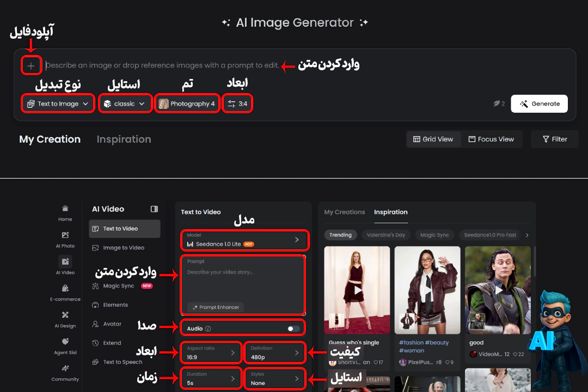This screenshot has width=588, height=392.
Task: Open the Text to Image type dropdown
Action: pos(58,103)
